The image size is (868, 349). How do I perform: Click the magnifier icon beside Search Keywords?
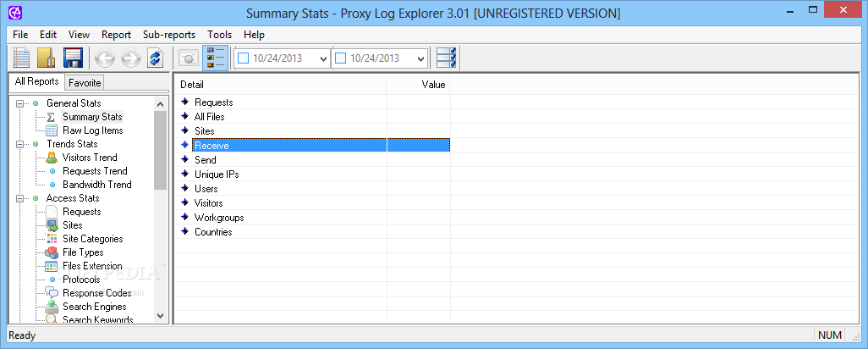52,319
